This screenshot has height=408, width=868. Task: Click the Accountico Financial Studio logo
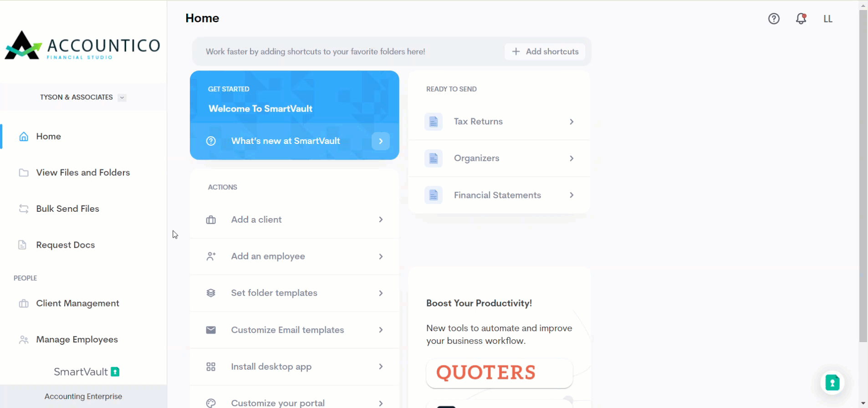83,46
